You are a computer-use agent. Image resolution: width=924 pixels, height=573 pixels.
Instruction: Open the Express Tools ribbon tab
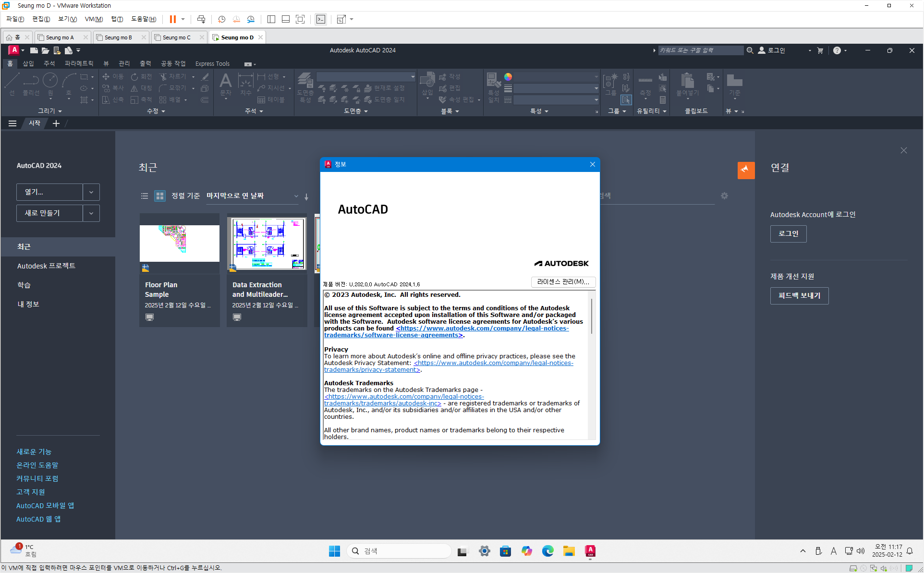coord(212,63)
